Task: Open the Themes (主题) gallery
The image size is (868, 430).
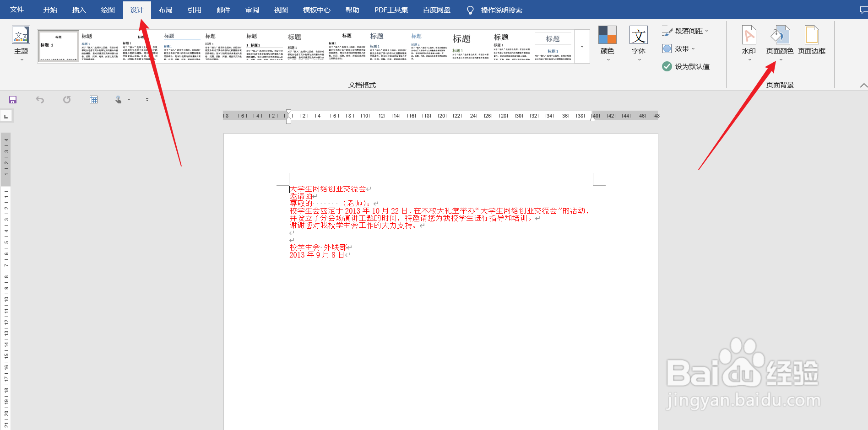Action: pos(21,43)
